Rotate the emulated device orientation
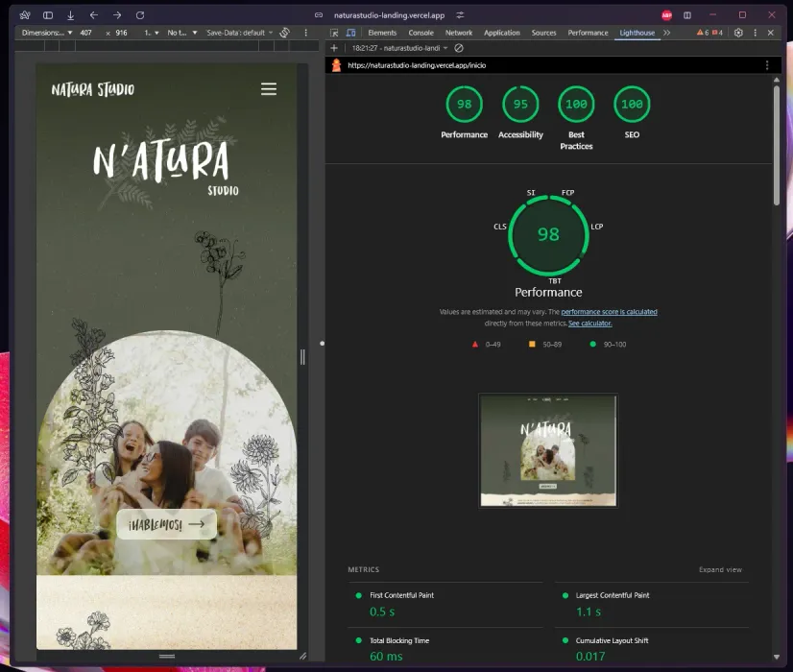Image resolution: width=793 pixels, height=672 pixels. click(284, 33)
